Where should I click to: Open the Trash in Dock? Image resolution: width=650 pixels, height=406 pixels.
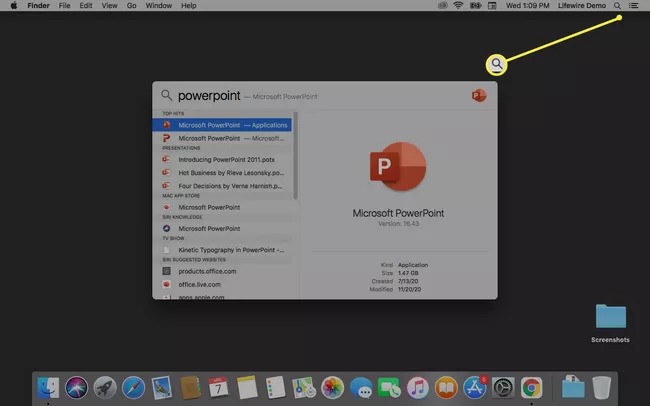coord(601,388)
